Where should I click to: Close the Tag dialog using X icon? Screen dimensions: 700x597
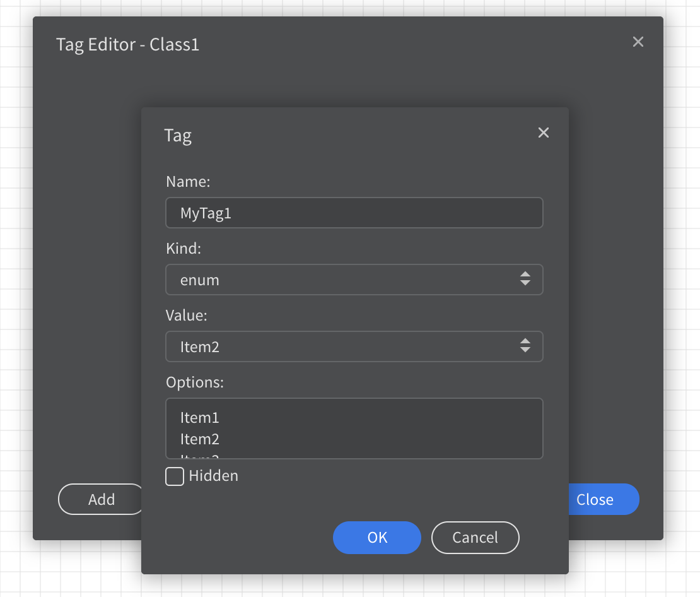tap(544, 133)
